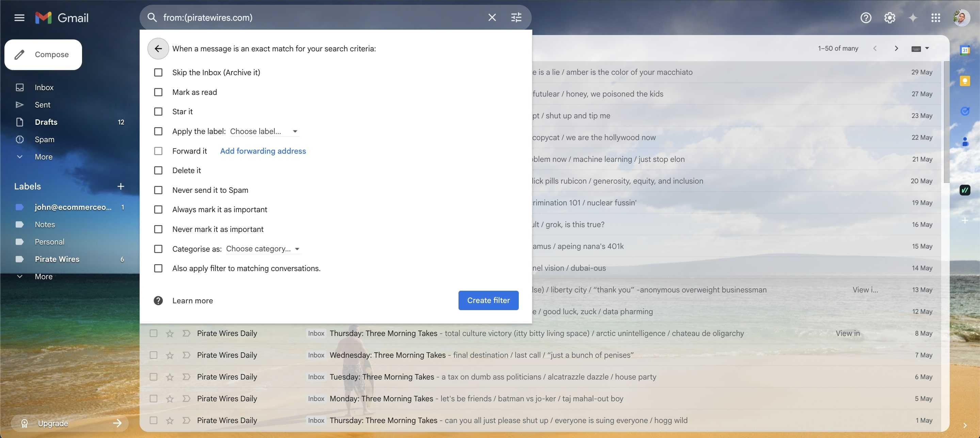The width and height of the screenshot is (980, 438).
Task: Open the Choose category dropdown
Action: [x=262, y=249]
